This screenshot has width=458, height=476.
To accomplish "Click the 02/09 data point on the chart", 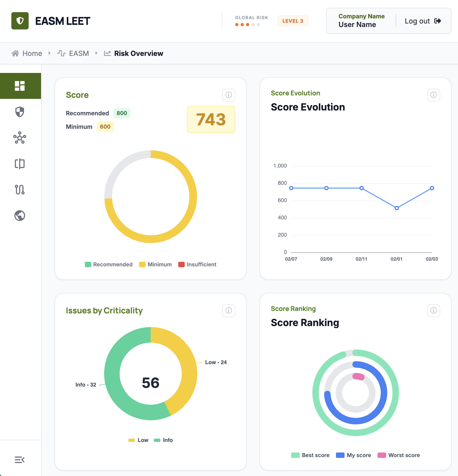I will click(326, 188).
